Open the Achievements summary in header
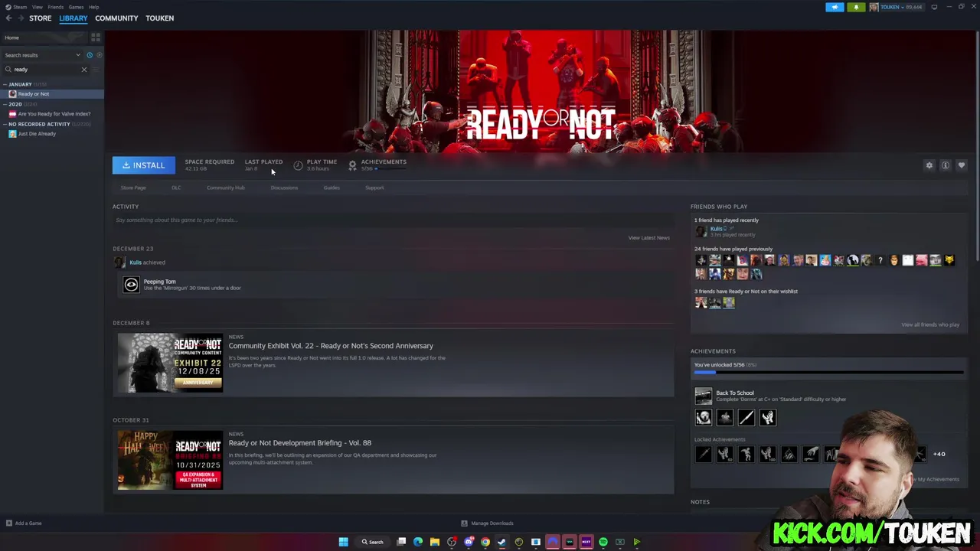Image resolution: width=980 pixels, height=551 pixels. point(377,165)
